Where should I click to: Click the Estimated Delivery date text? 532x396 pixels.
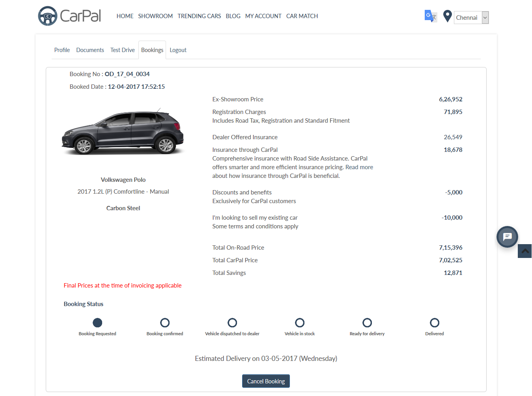266,359
